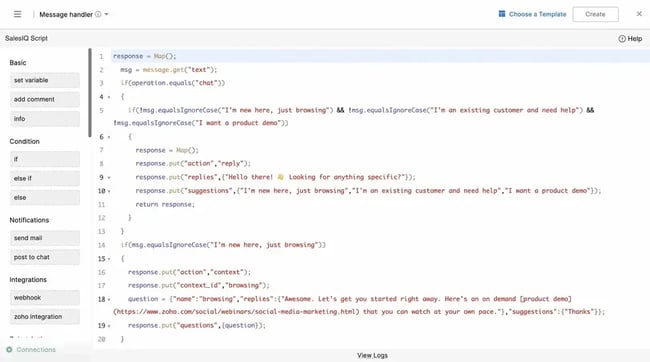Click the Create button
This screenshot has width=650, height=362.
pos(595,14)
